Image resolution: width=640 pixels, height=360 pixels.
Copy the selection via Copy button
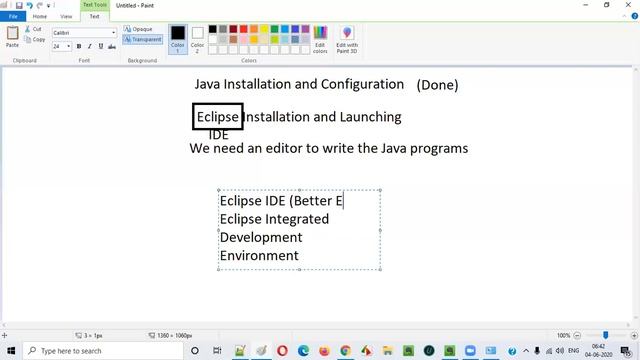point(35,40)
